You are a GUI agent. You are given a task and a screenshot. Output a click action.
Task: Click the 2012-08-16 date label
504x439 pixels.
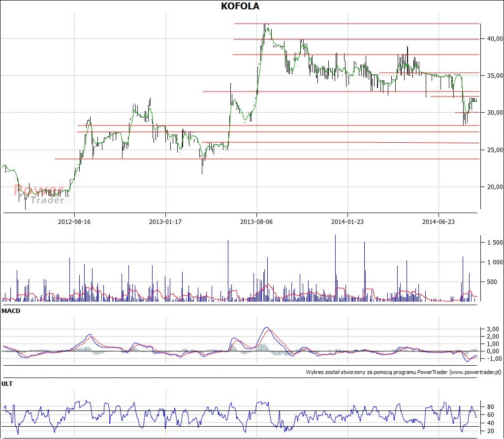coord(74,222)
